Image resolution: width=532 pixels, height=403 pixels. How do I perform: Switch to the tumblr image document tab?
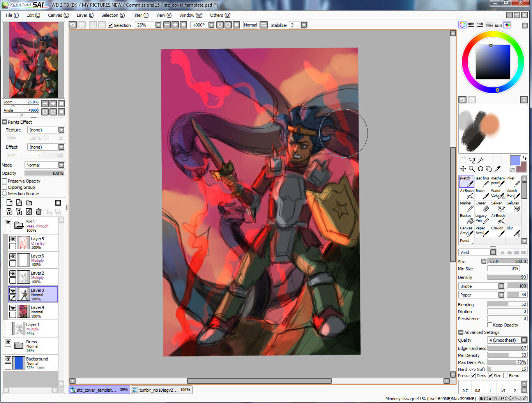pyautogui.click(x=161, y=390)
